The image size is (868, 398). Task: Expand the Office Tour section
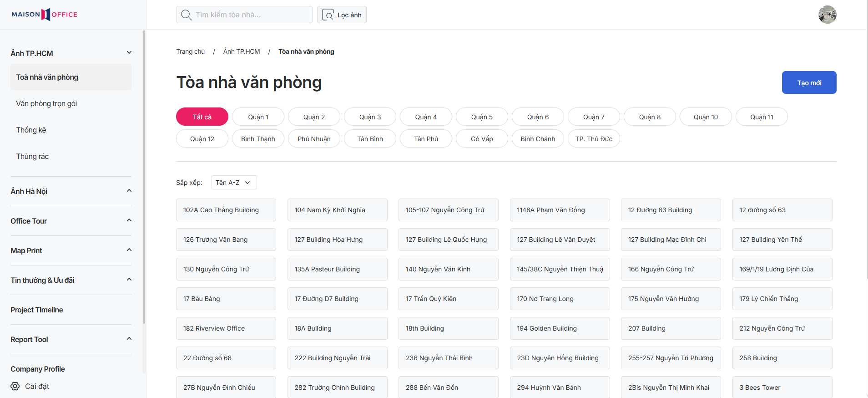129,220
